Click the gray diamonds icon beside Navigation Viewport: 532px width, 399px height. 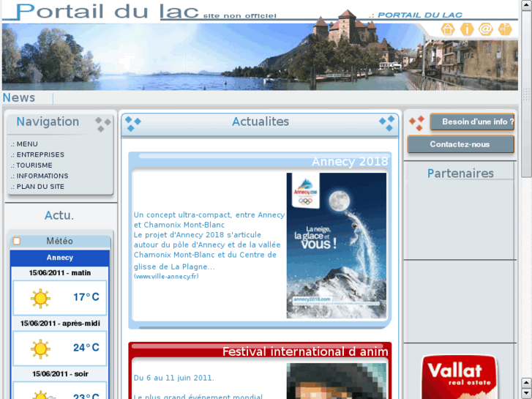click(102, 124)
